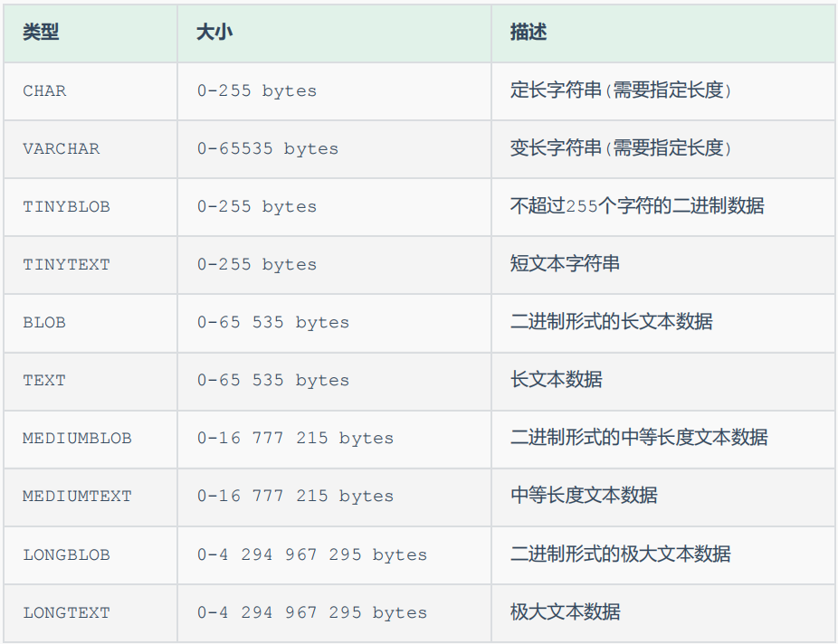The image size is (838, 644).
Task: Select the CHAR type cell
Action: pyautogui.click(x=44, y=91)
